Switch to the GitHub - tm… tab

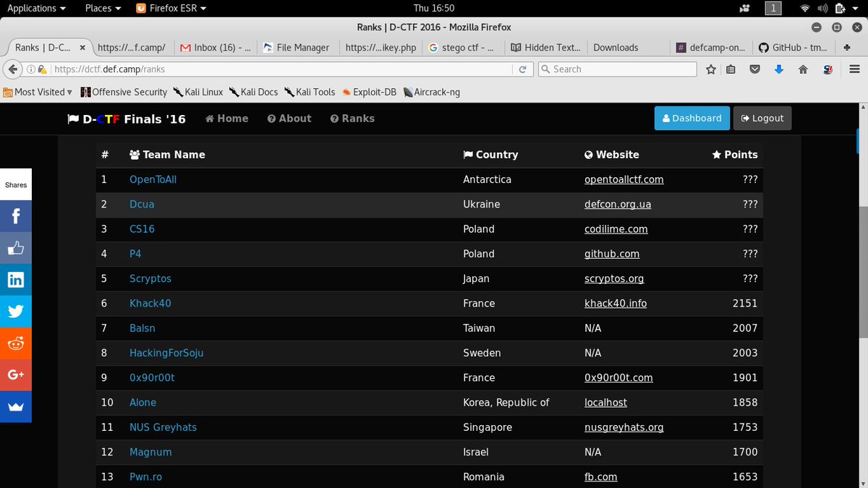793,48
